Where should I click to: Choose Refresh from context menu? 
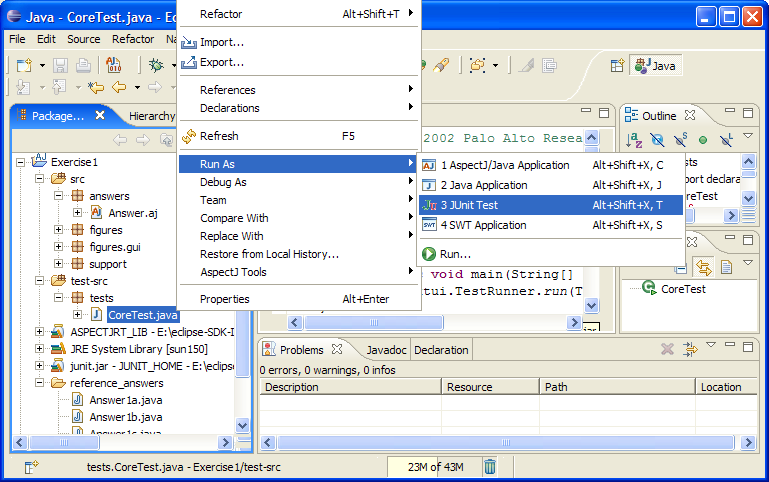(x=298, y=136)
